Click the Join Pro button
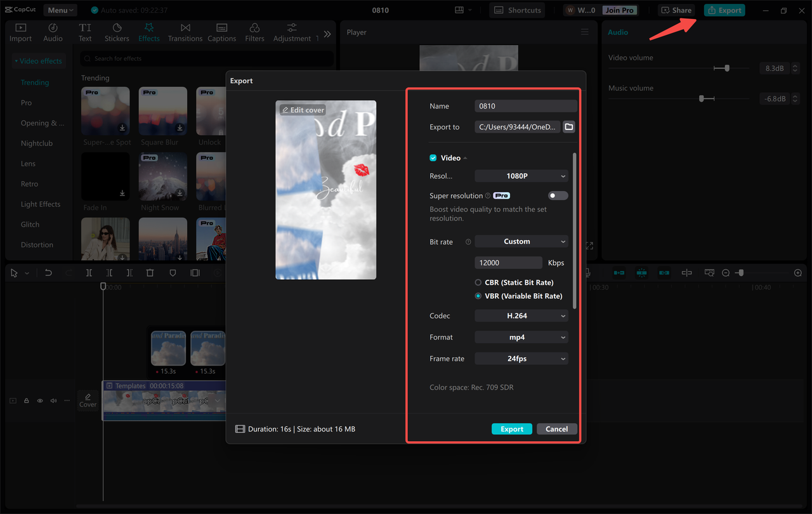This screenshot has width=812, height=514. (620, 10)
